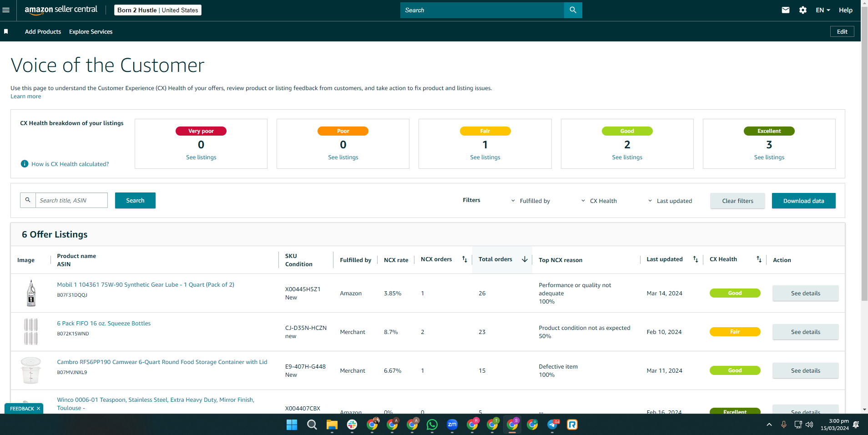See listings with Very poor CX Health
868x435 pixels.
[201, 157]
